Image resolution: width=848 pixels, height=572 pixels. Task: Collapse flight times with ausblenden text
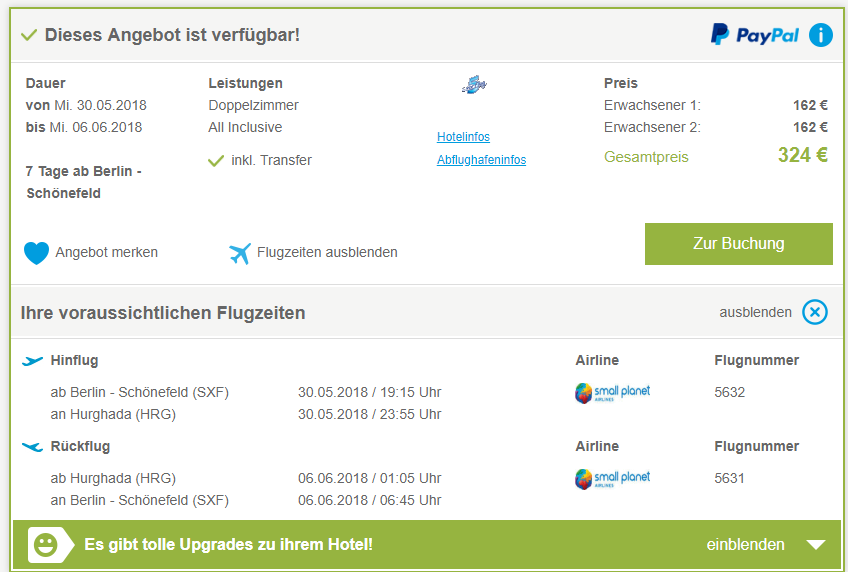pyautogui.click(x=755, y=312)
